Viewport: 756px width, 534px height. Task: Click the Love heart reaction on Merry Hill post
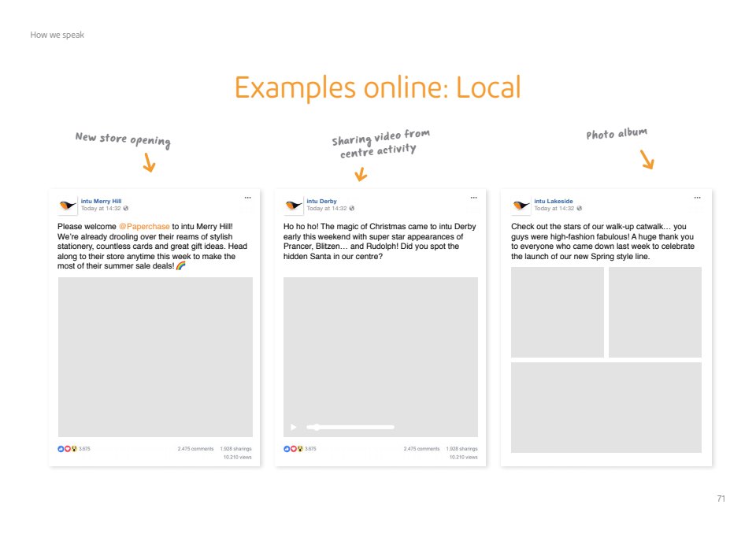[x=68, y=449]
